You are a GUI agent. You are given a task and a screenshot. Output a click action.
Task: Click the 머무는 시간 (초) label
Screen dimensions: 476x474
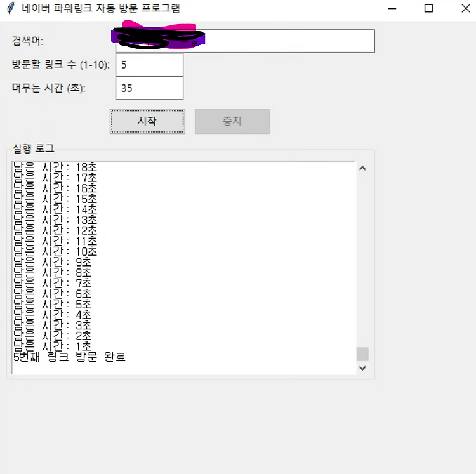tap(49, 88)
